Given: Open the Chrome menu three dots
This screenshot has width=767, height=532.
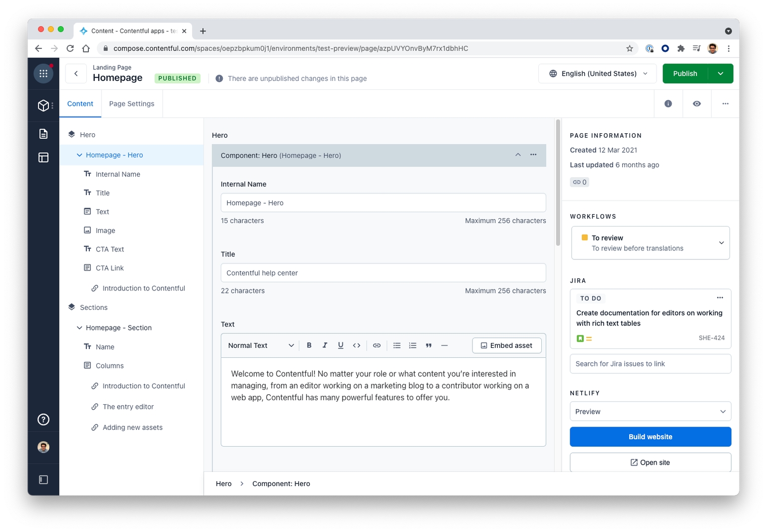Looking at the screenshot, I should tap(729, 48).
